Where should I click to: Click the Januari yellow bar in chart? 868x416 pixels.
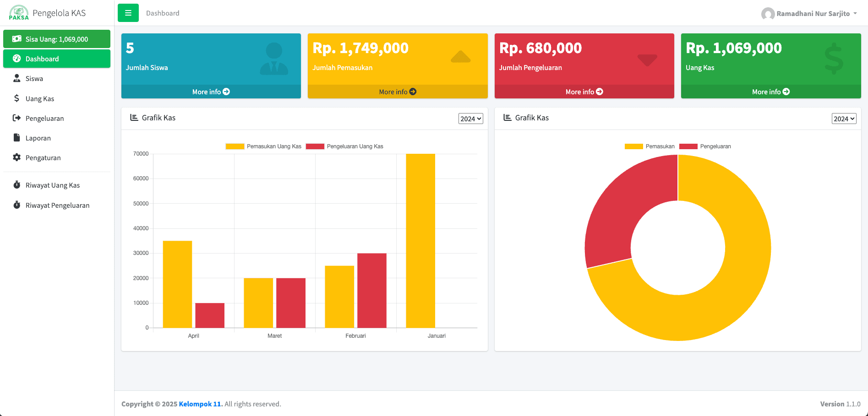coord(420,240)
